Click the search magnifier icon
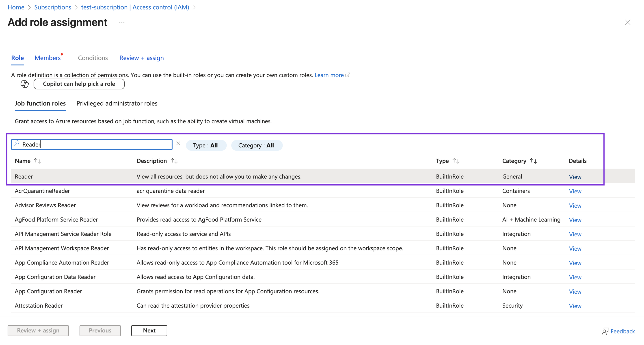 click(17, 144)
